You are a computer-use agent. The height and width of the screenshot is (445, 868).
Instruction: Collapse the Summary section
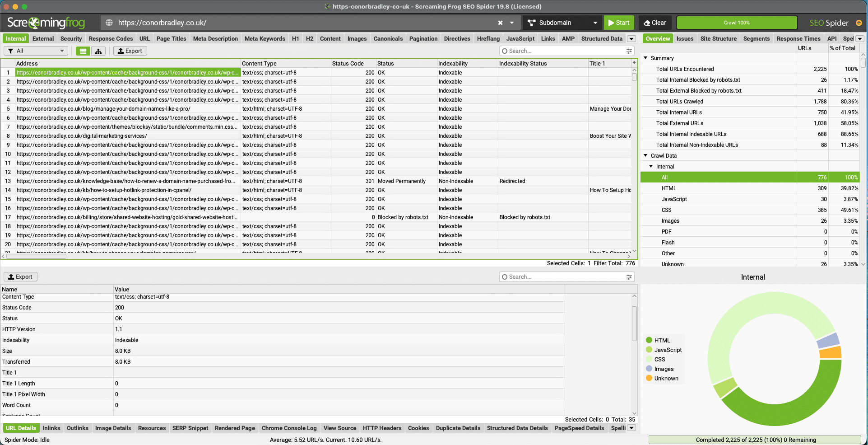pos(645,58)
